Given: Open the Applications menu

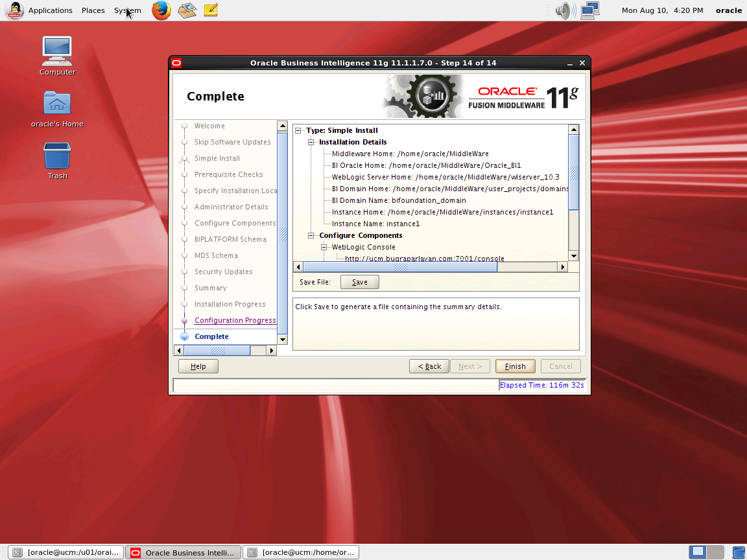Looking at the screenshot, I should 50,10.
